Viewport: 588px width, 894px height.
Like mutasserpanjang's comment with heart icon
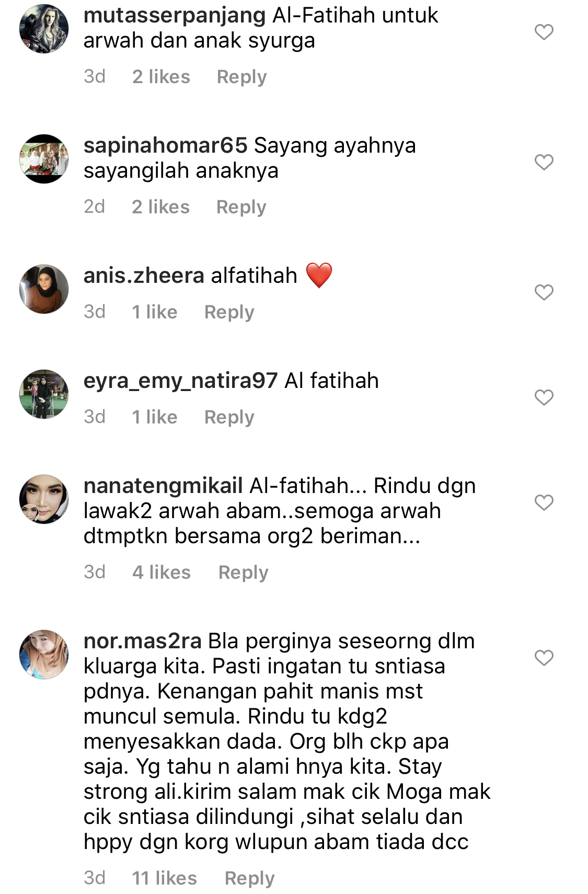coord(544,32)
